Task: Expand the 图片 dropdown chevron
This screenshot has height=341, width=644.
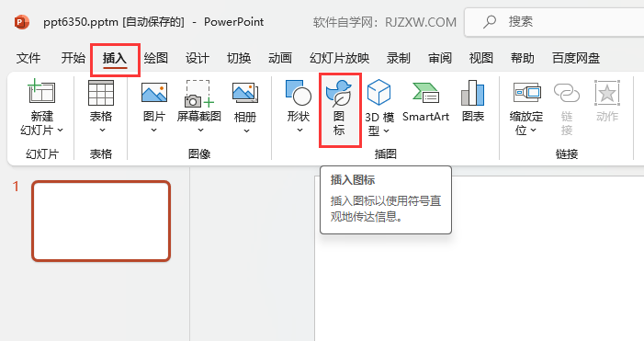Action: (x=153, y=130)
